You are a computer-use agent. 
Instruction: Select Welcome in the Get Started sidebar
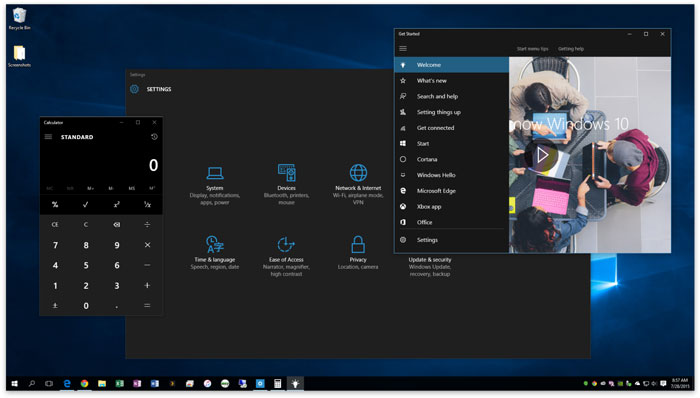(451, 65)
